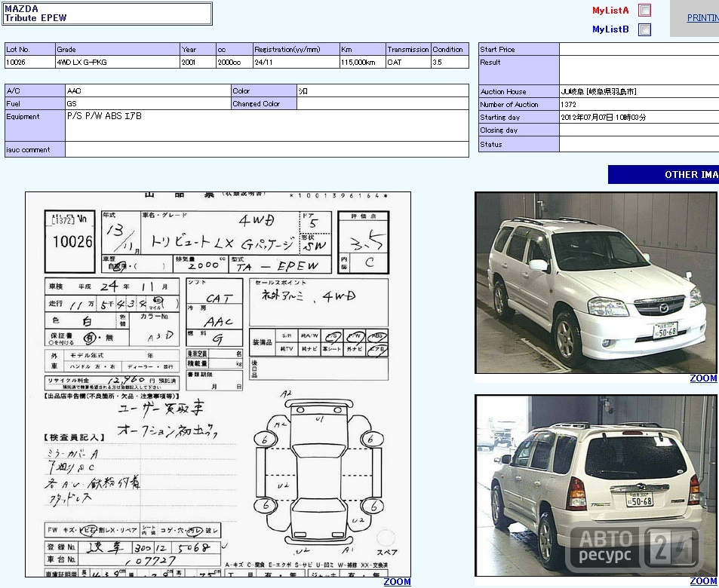Check the MyListB checkbox
Image resolution: width=719 pixels, height=588 pixels.
(645, 30)
